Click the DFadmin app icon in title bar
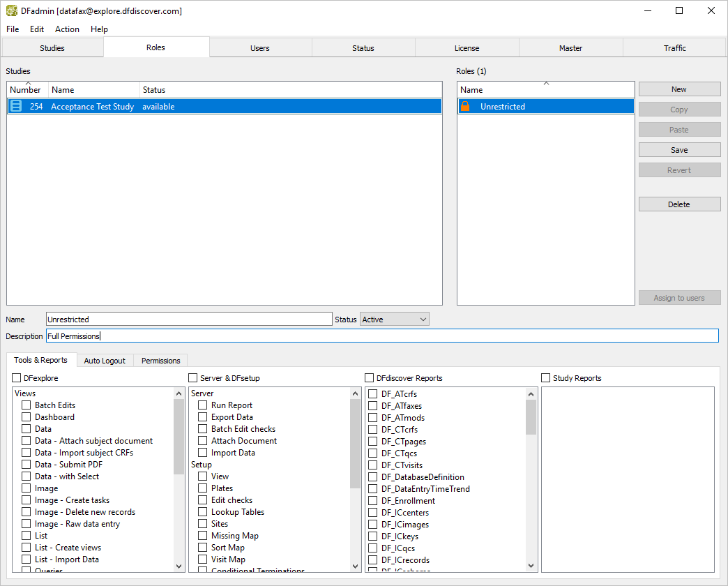This screenshot has width=728, height=586. [x=12, y=11]
